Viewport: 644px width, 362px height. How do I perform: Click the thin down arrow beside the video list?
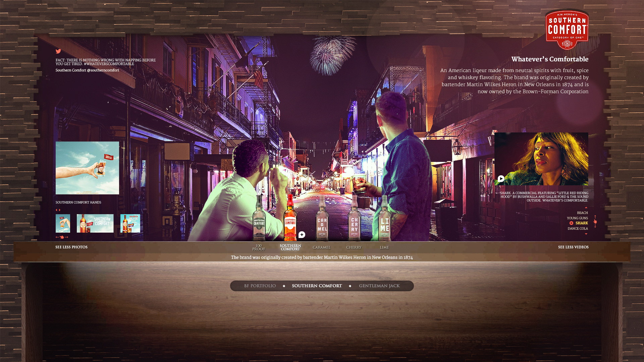pos(595,226)
